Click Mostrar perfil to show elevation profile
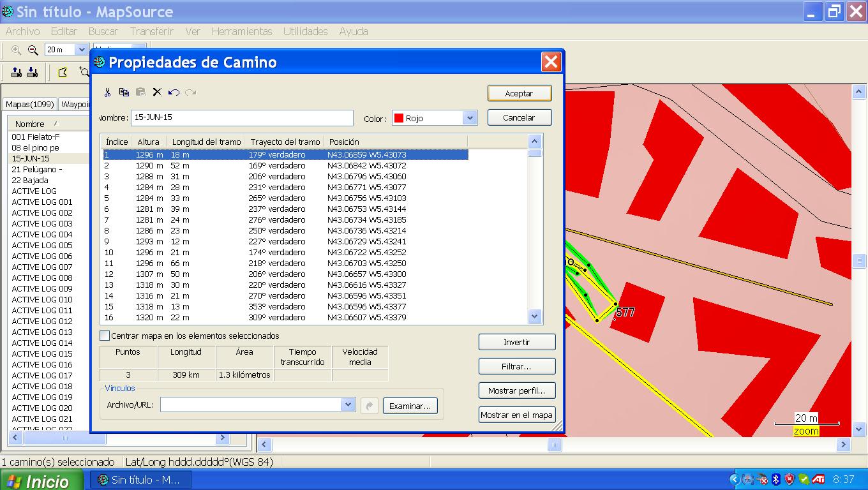The height and width of the screenshot is (490, 868). coord(516,390)
